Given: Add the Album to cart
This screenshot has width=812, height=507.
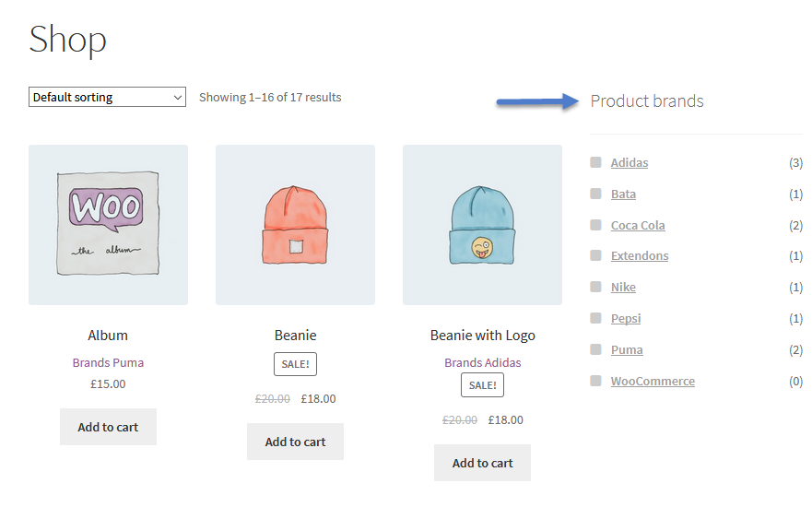Looking at the screenshot, I should click(x=108, y=427).
